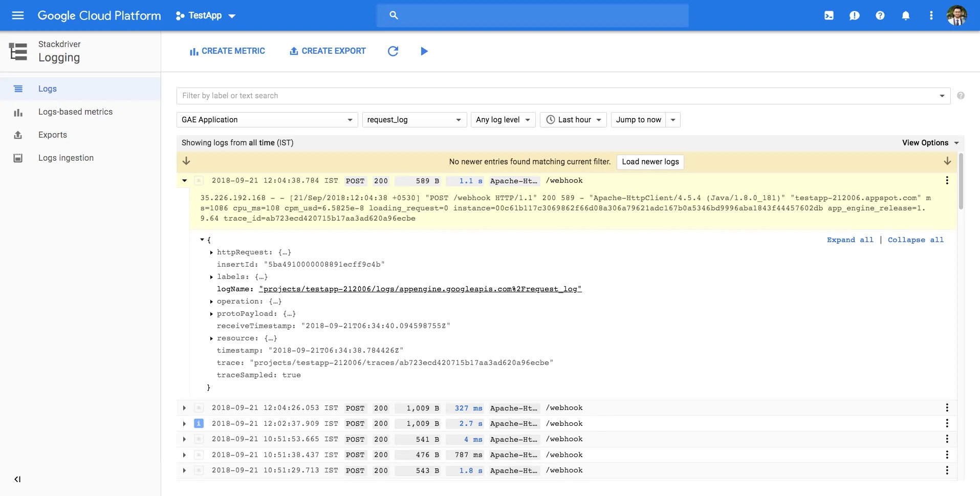Open the arrow next to Jump to now
The image size is (980, 496).
point(673,120)
